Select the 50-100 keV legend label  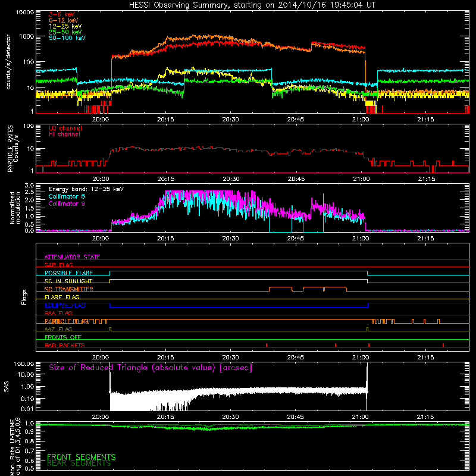[67, 38]
